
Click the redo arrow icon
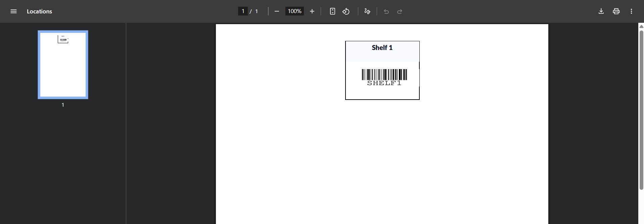coord(400,11)
